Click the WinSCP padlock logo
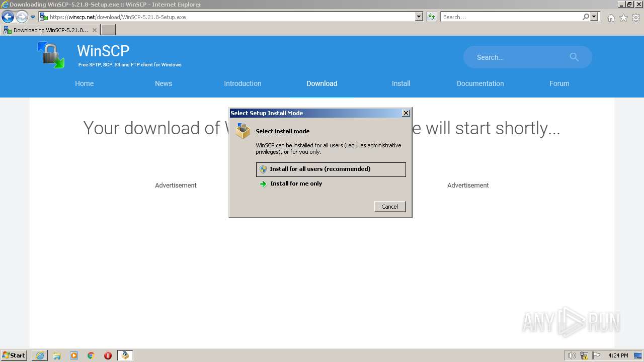 click(51, 55)
